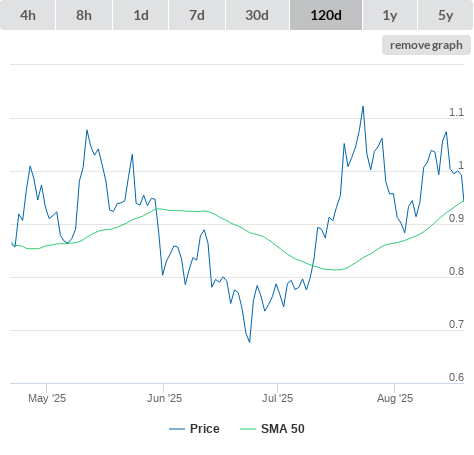Click the May '25 axis label
Screen dimensions: 474x455
click(47, 398)
